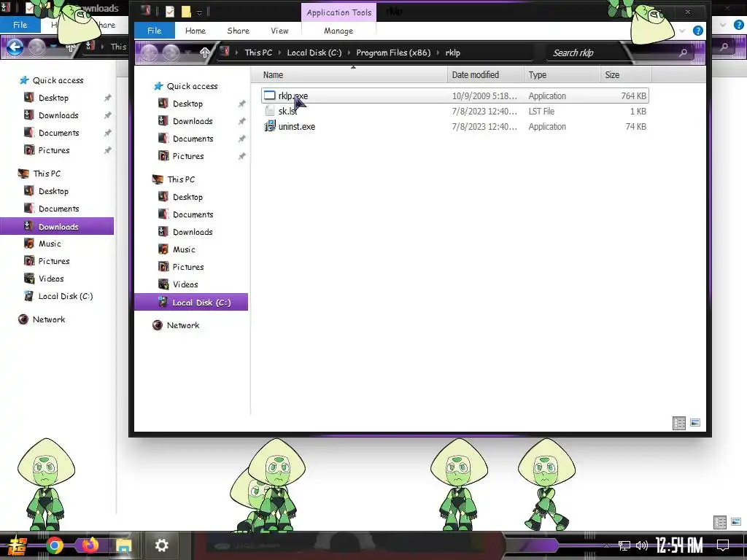Expand the ribbon chevron in rklp window
Image resolution: width=747 pixels, height=560 pixels.
(x=682, y=31)
